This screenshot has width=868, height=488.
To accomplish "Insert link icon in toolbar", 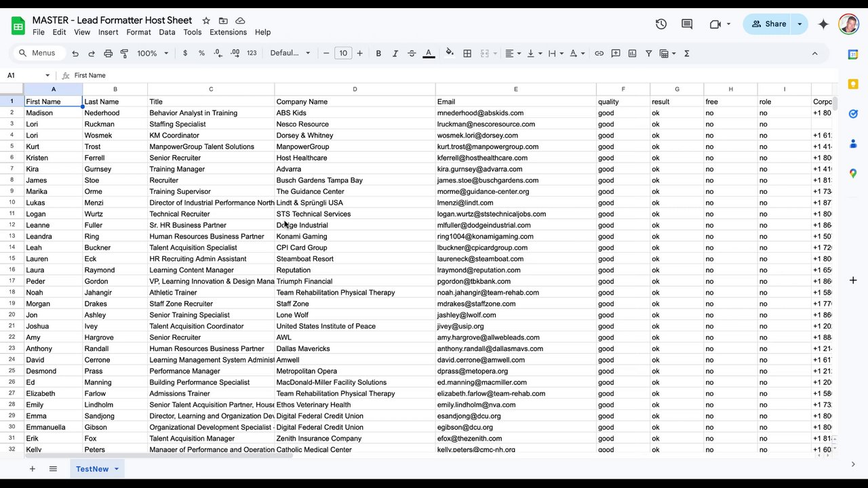I will click(599, 54).
